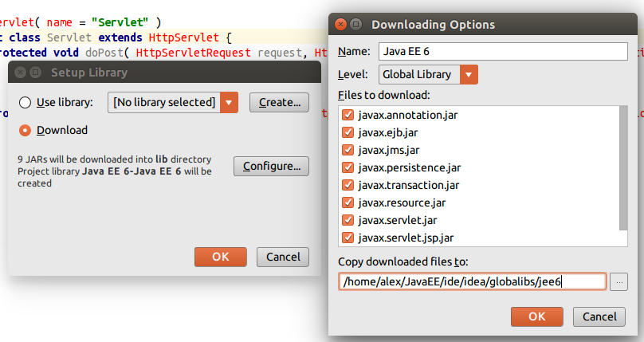Open the library selection dropdown
Viewport: 644px width, 342px height.
click(230, 102)
